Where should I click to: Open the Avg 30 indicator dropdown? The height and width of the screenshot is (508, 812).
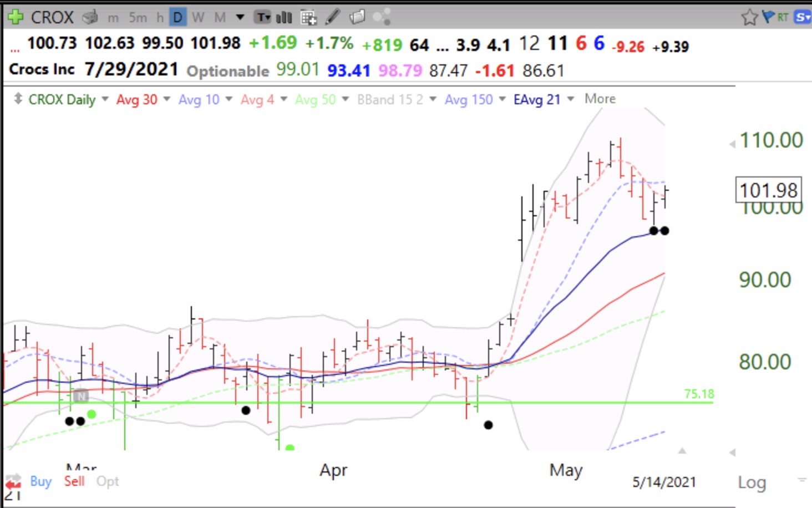click(166, 99)
